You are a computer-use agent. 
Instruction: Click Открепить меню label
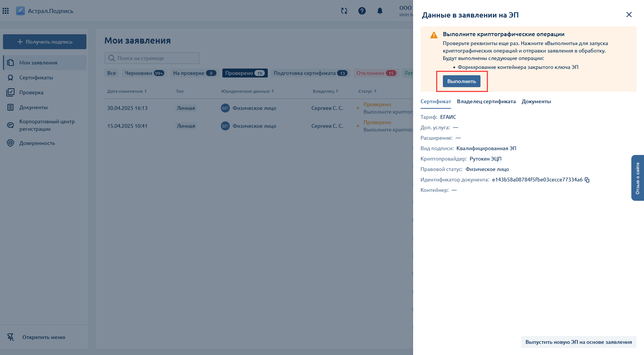pos(44,337)
